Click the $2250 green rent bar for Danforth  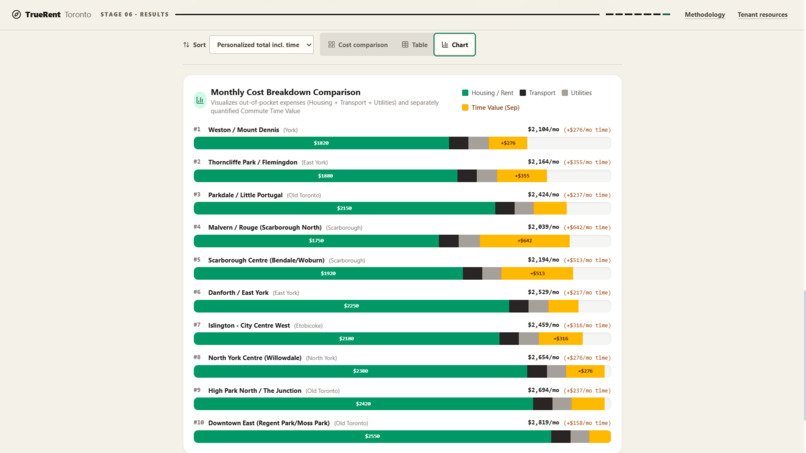pos(351,306)
